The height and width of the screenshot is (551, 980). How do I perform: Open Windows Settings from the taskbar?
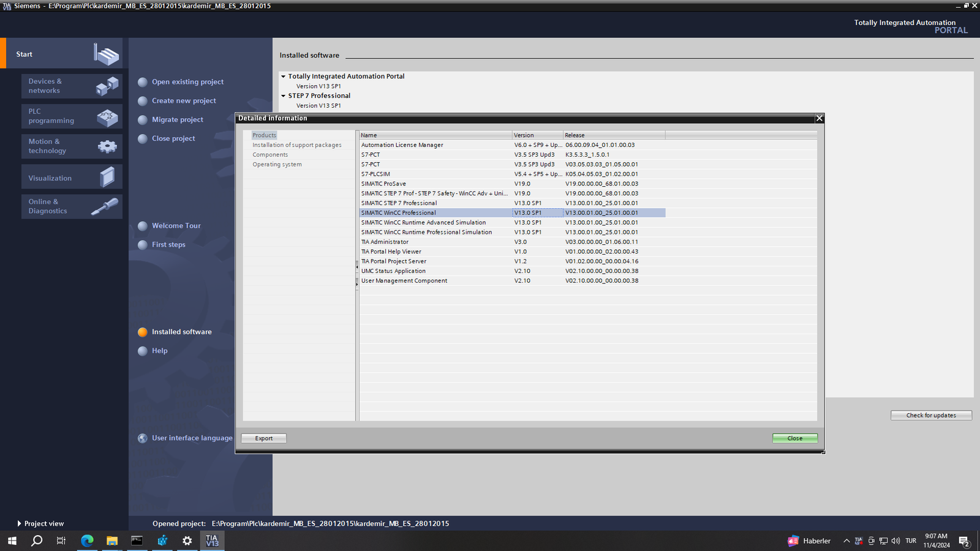(187, 541)
